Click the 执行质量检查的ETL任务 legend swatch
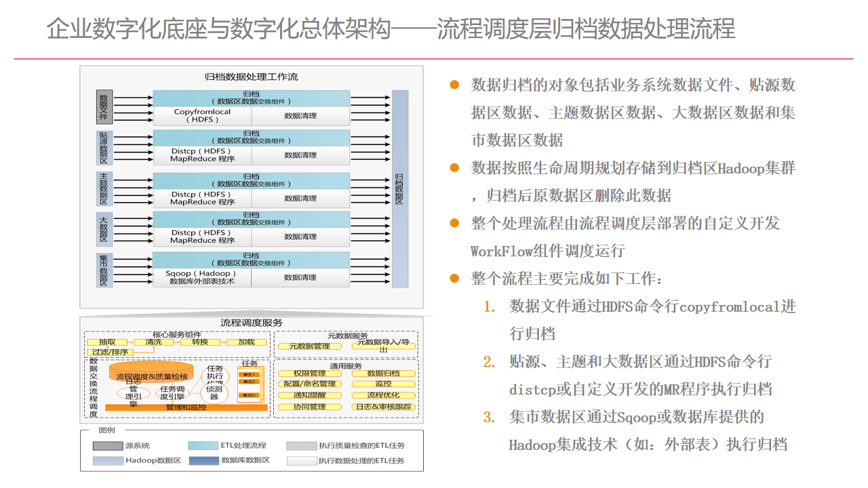The width and height of the screenshot is (868, 488). pos(301,445)
